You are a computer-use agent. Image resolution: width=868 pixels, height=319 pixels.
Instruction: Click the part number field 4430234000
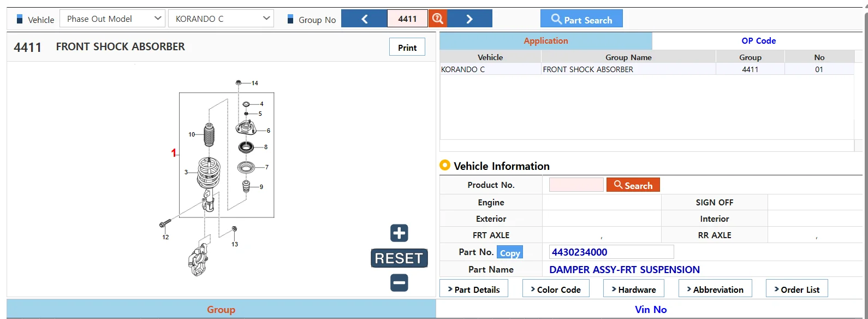tap(611, 252)
